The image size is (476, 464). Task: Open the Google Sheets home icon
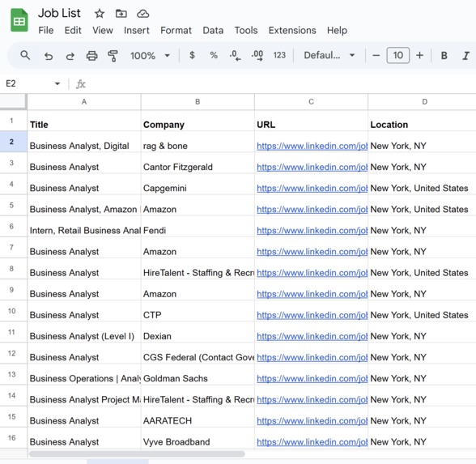(19, 20)
